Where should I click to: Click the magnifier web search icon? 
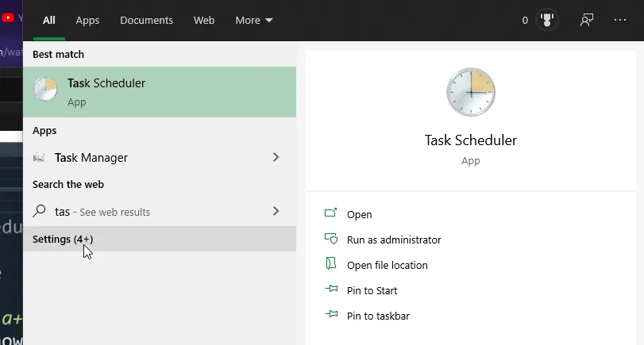click(39, 211)
